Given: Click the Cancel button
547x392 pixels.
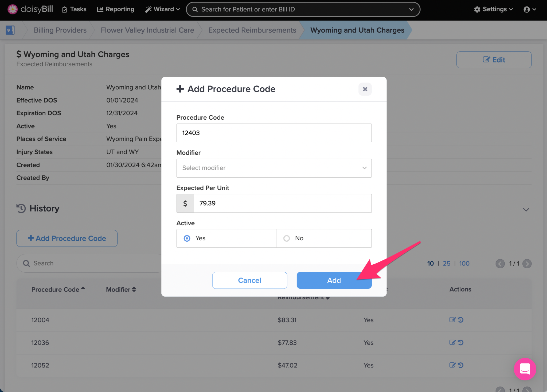Looking at the screenshot, I should pos(249,280).
